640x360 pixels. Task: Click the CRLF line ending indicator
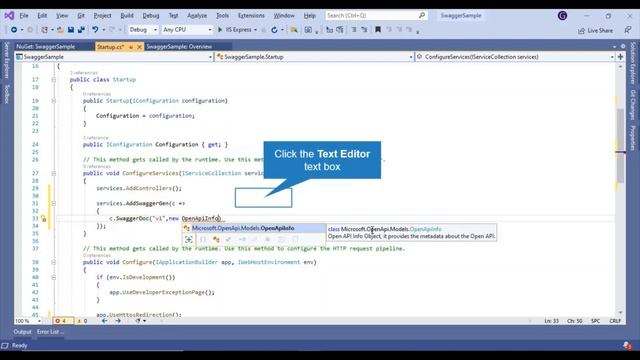pyautogui.click(x=615, y=321)
